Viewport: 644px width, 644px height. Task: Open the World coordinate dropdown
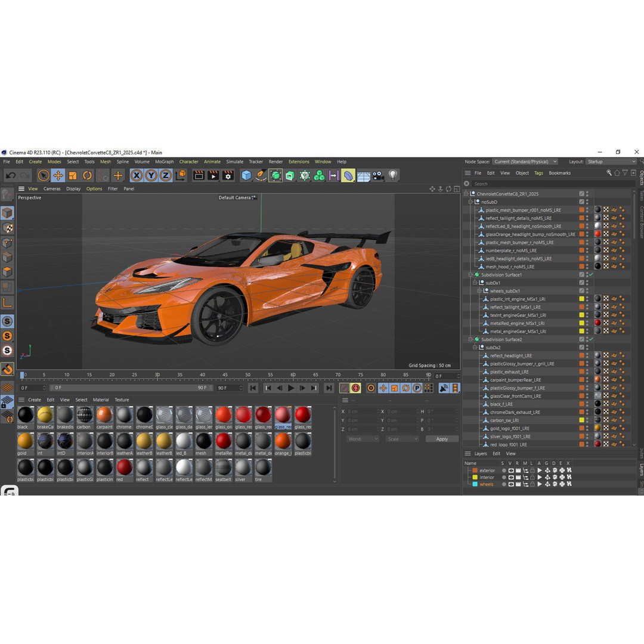pos(363,439)
